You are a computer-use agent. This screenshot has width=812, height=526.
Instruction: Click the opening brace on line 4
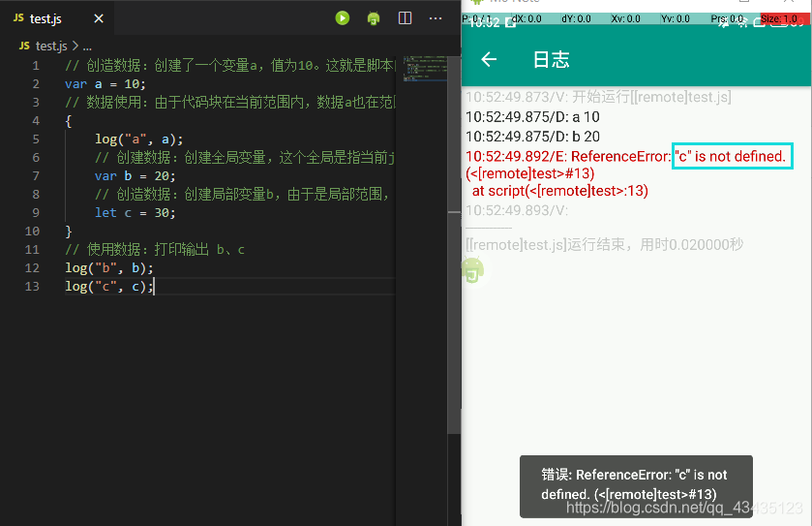[x=69, y=121]
